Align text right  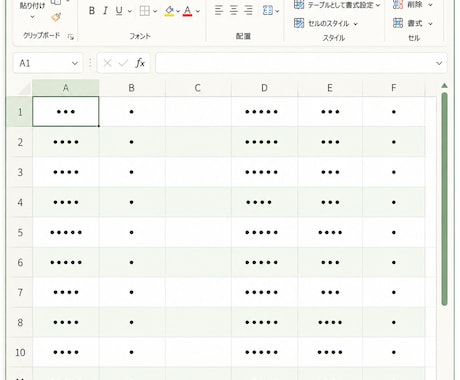[x=248, y=11]
